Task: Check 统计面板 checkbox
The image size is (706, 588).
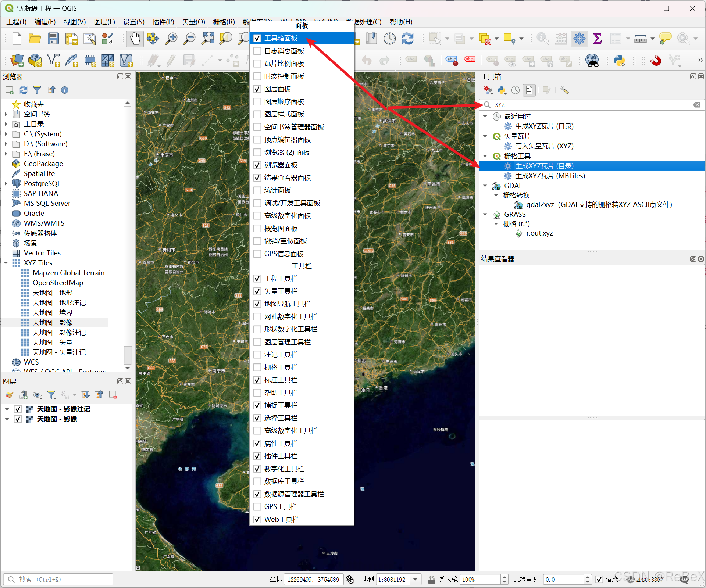Action: tap(257, 190)
